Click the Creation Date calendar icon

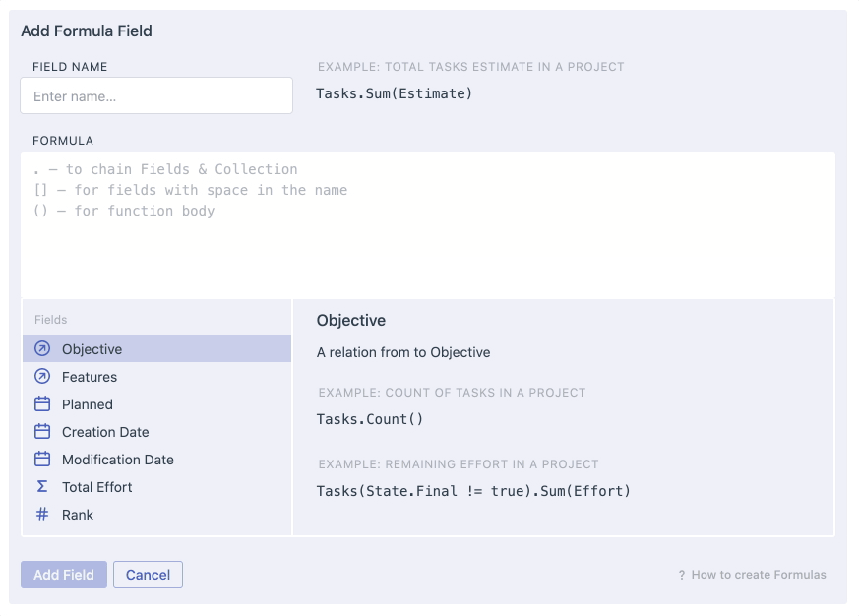42,431
